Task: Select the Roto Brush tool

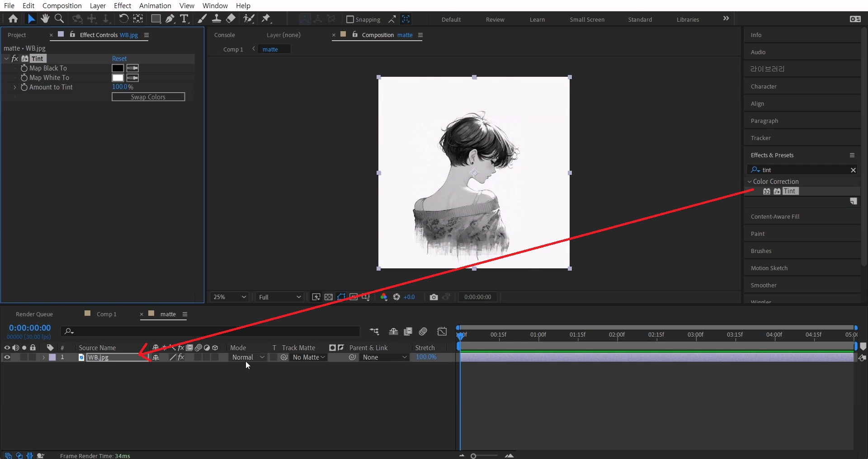Action: click(x=249, y=19)
